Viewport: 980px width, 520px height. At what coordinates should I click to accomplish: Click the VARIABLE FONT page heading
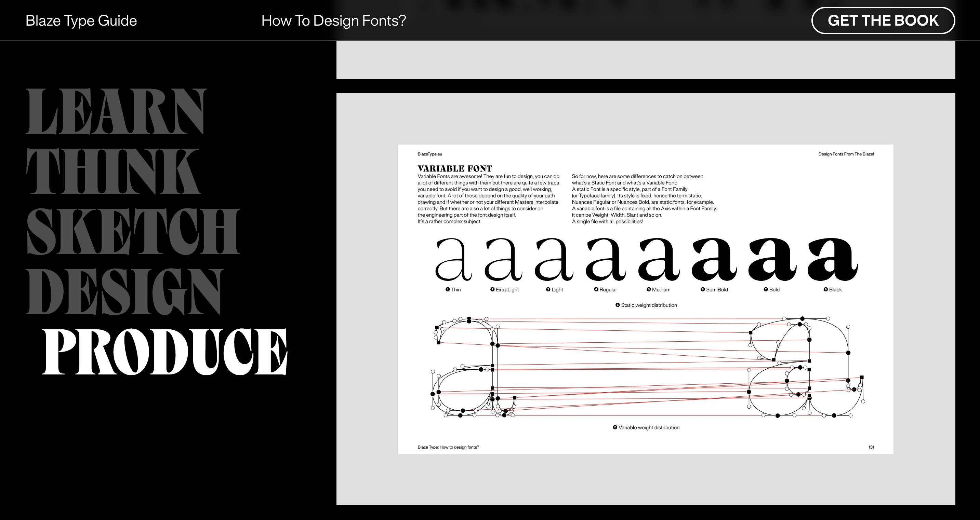pyautogui.click(x=455, y=168)
